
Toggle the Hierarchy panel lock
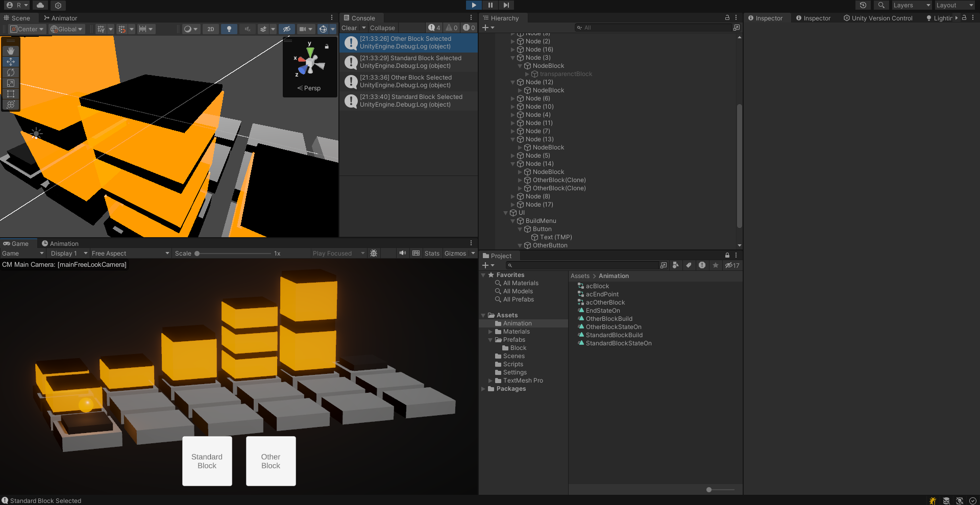(727, 17)
